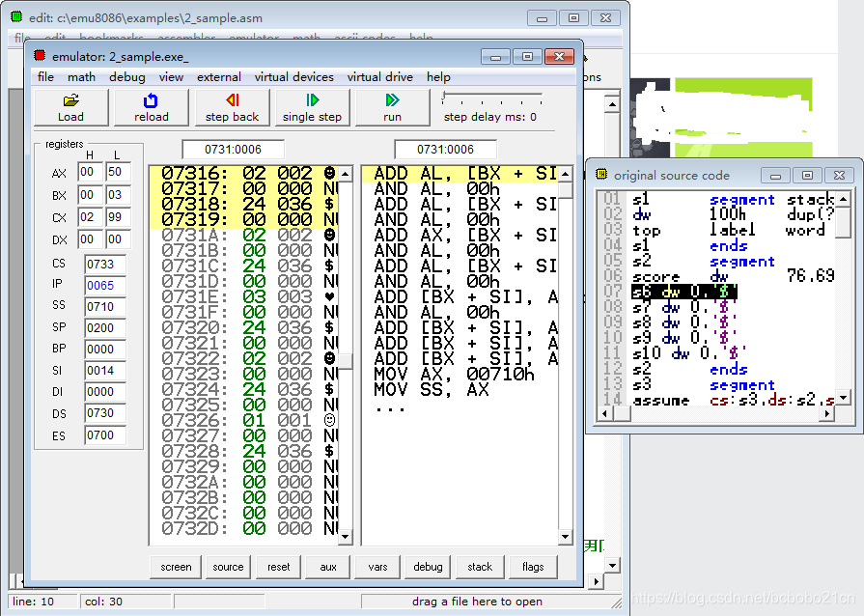Select the ADD AX, [BX + SI instruction

pos(465,236)
